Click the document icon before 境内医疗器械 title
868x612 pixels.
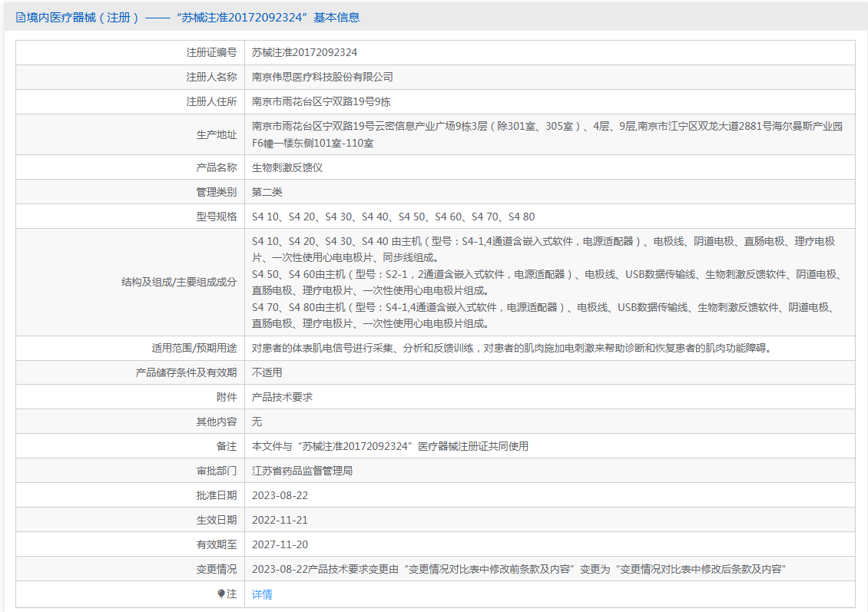pos(21,18)
